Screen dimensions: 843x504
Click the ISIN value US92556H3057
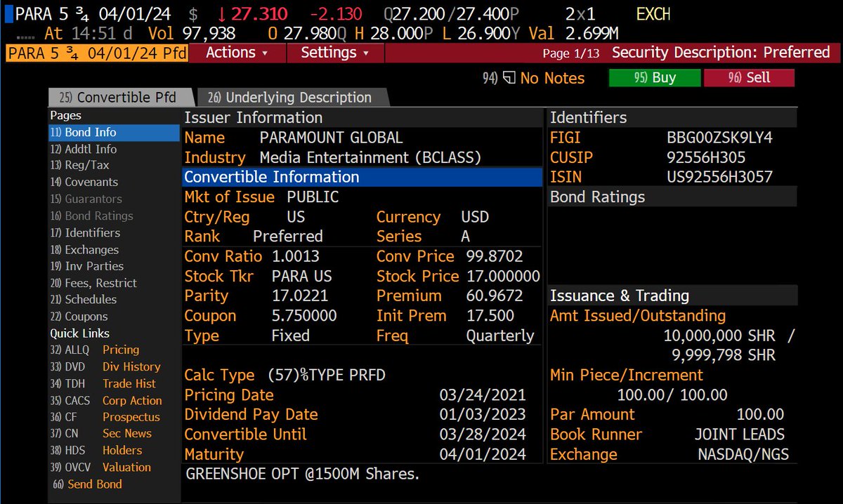coord(719,177)
